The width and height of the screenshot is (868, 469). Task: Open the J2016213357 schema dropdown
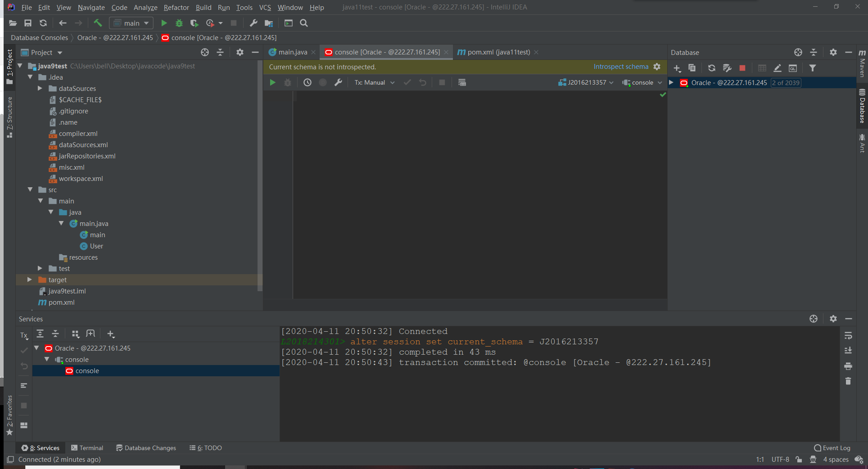pos(586,82)
